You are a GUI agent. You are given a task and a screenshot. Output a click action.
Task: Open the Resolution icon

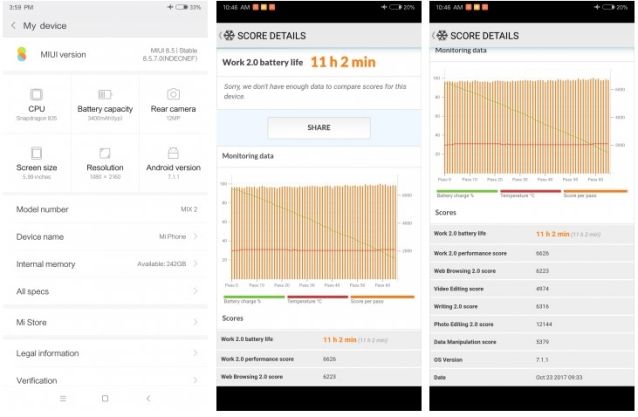coord(105,153)
